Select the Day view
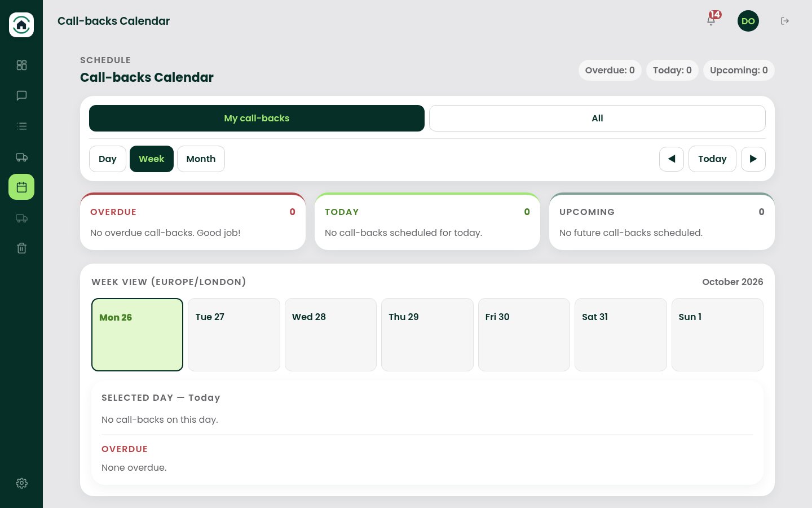The image size is (812, 508). tap(108, 159)
